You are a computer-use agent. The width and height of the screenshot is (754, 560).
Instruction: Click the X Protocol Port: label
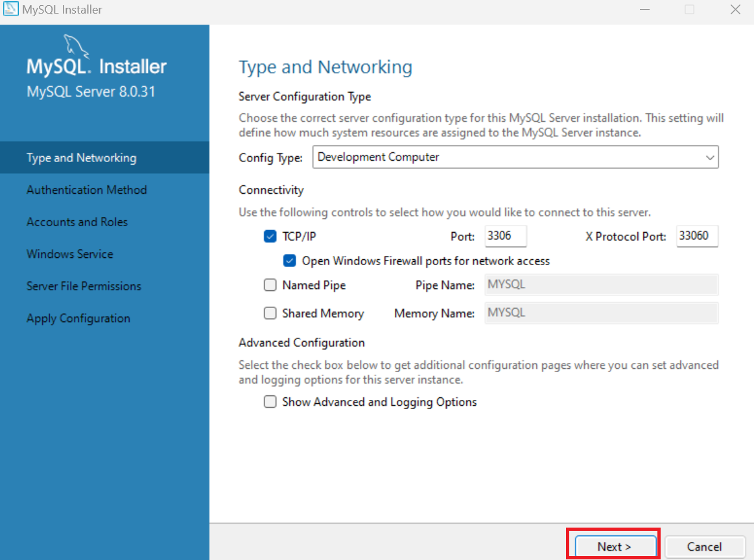pyautogui.click(x=626, y=237)
